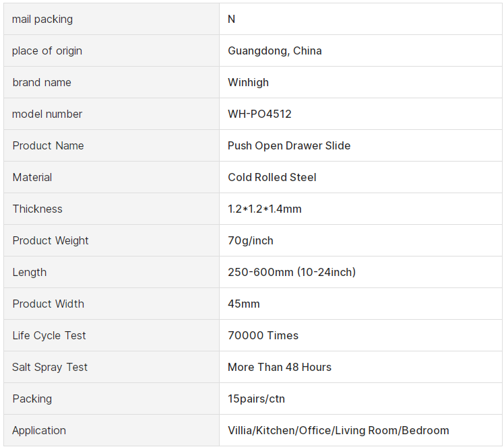Click the 'N' mail packing value
This screenshot has height=447, width=504.
click(231, 20)
